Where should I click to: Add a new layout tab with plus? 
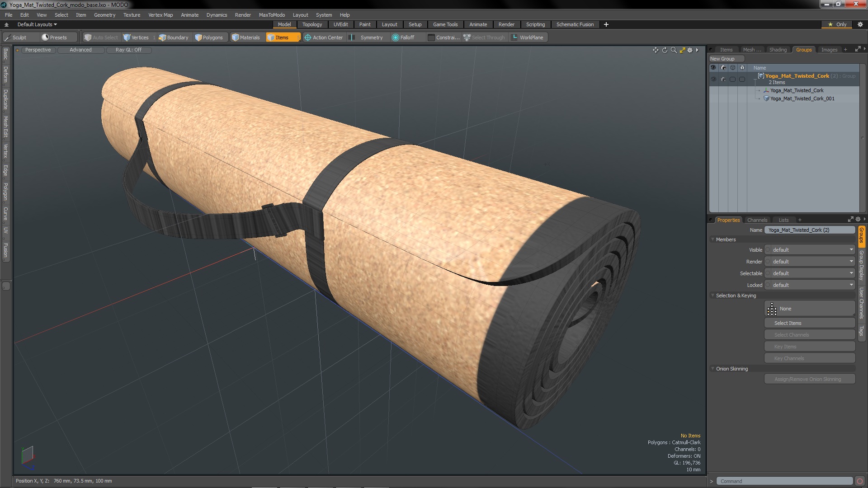coord(606,24)
